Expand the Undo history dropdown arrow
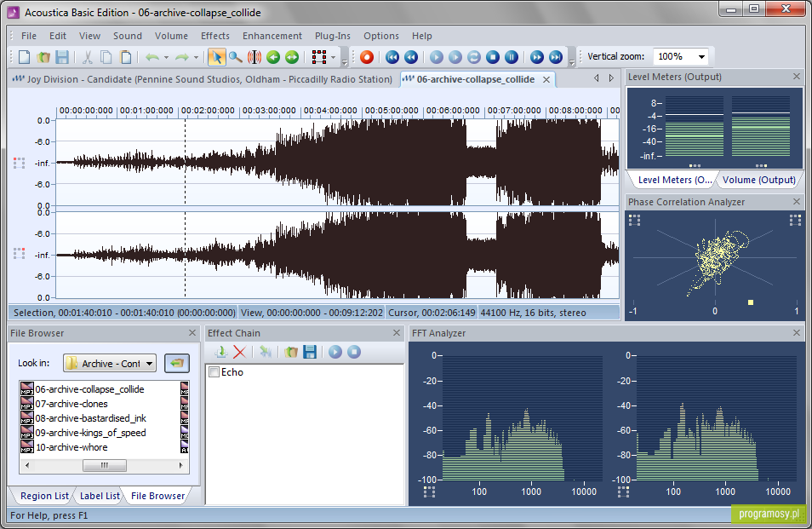Viewport: 812px width, 529px height. (x=166, y=57)
